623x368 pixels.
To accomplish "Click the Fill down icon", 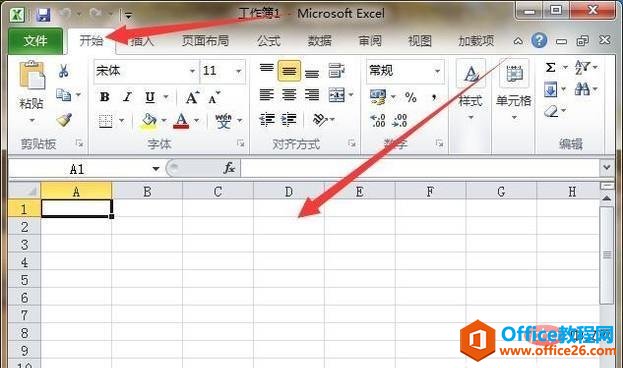I will tap(551, 89).
